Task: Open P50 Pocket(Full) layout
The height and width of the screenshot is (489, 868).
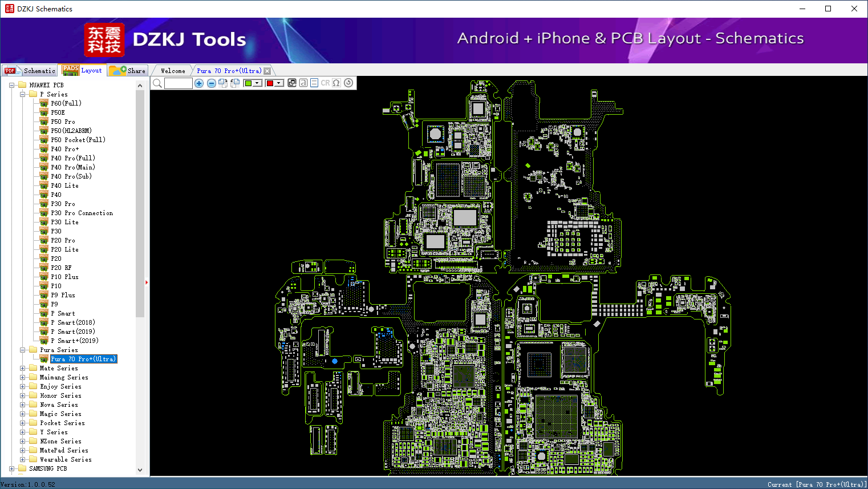Action: click(78, 140)
